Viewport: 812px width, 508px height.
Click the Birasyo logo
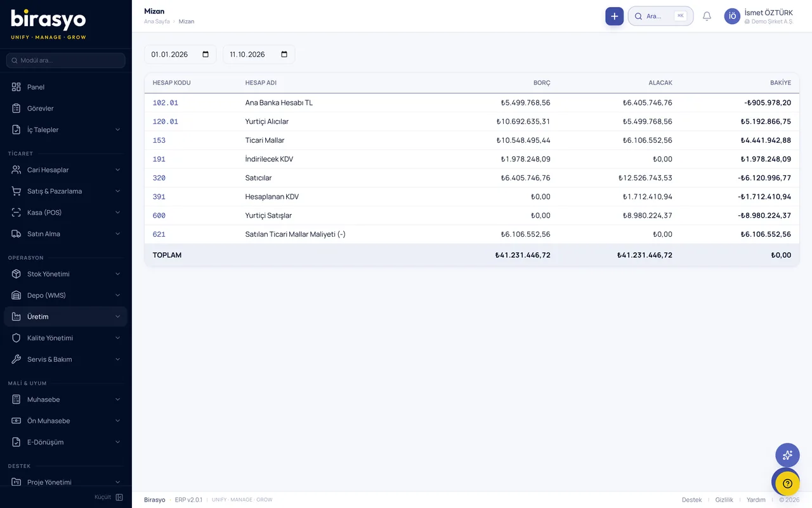pyautogui.click(x=48, y=23)
